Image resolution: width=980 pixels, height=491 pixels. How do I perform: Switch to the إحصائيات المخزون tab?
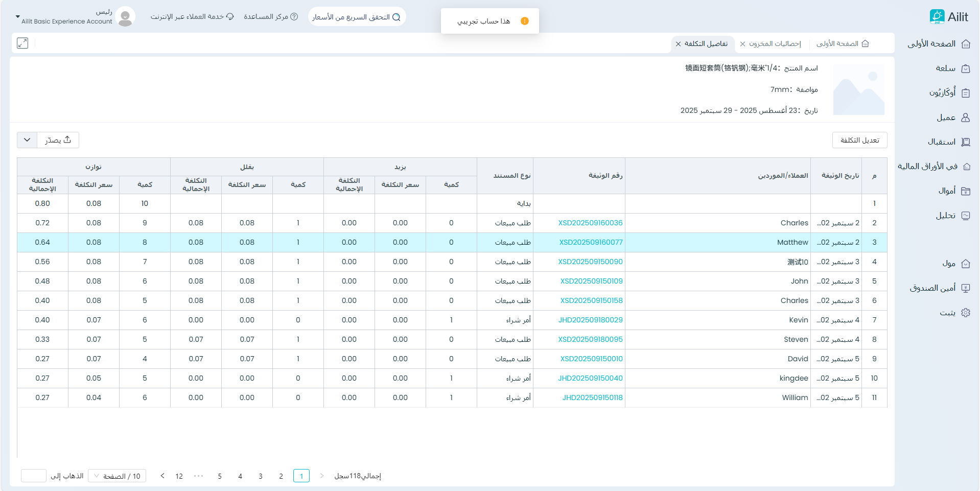tap(775, 44)
